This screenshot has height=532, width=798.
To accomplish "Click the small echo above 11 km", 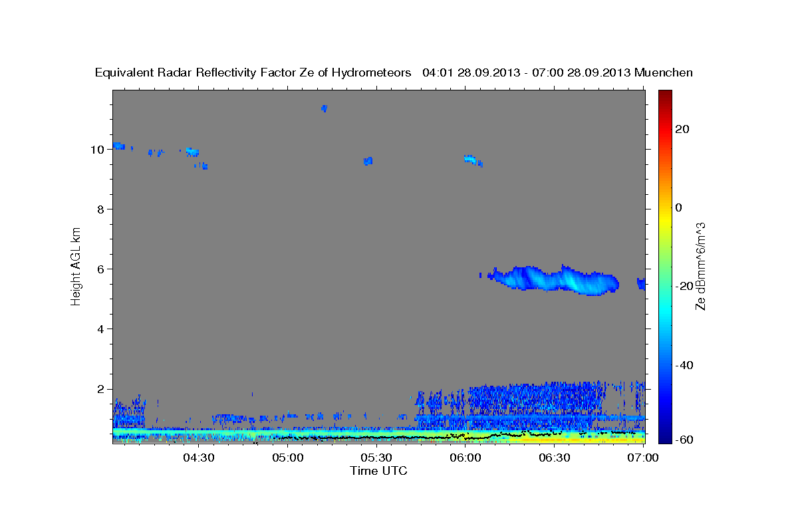I will [x=325, y=108].
